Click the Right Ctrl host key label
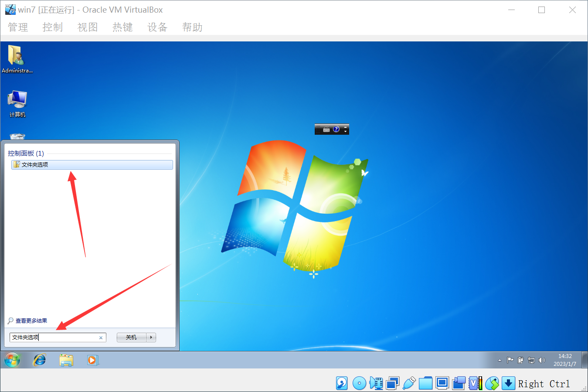 pyautogui.click(x=544, y=384)
